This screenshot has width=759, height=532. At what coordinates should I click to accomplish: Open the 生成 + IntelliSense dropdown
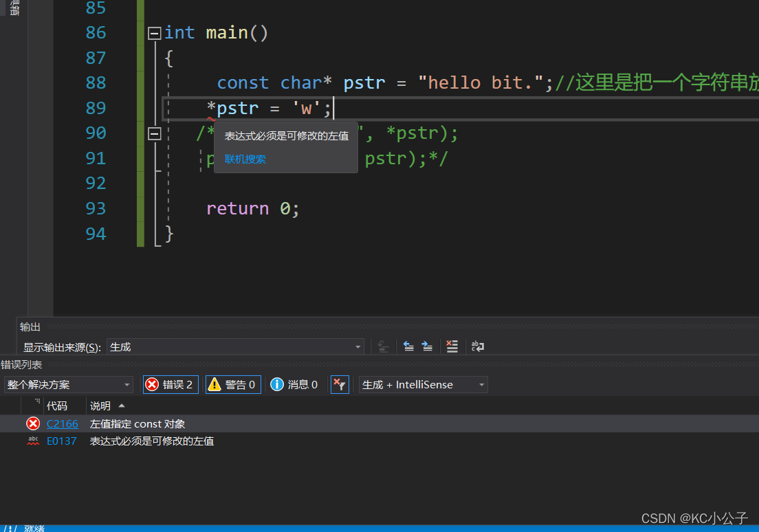click(423, 384)
